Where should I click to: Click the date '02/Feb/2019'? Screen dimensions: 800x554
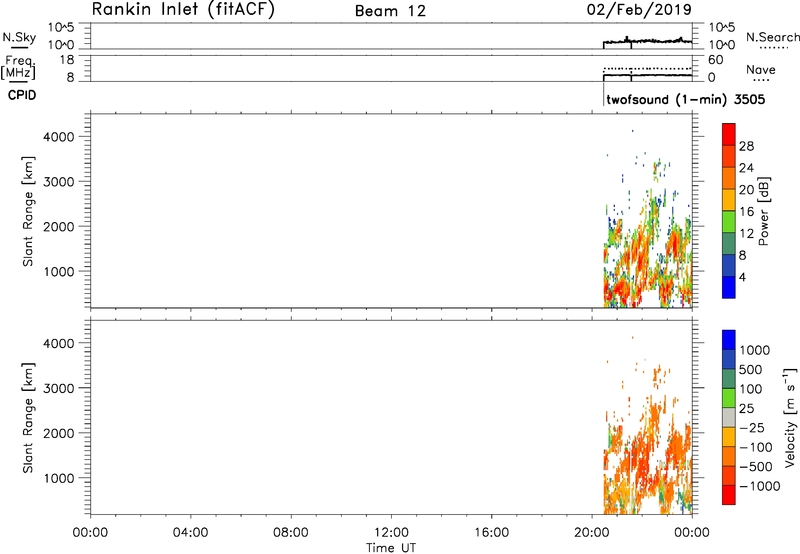tap(639, 10)
